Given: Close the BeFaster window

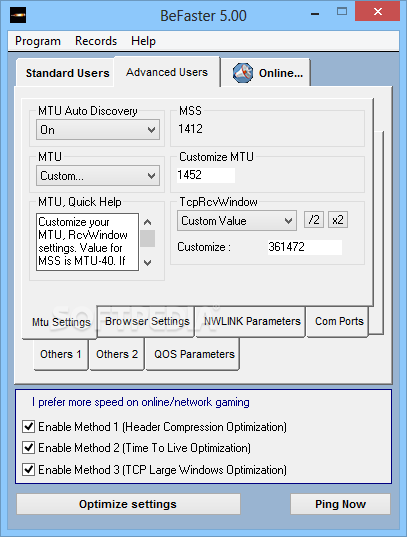Looking at the screenshot, I should point(378,12).
